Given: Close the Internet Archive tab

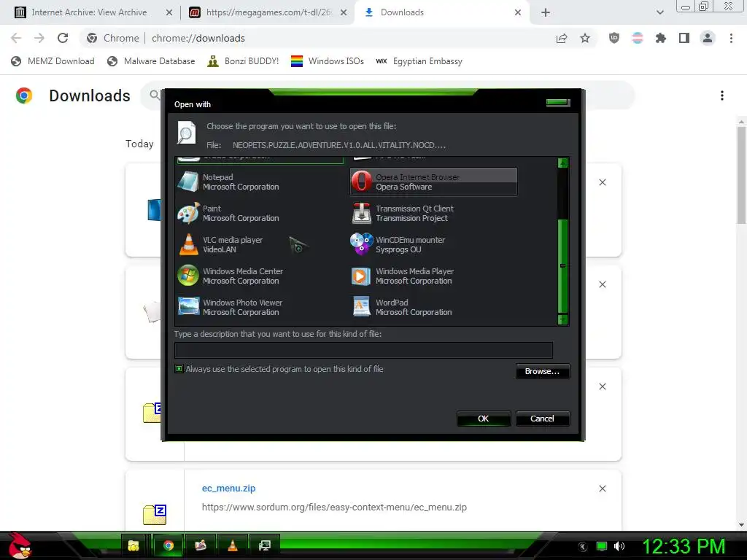Looking at the screenshot, I should pos(169,12).
